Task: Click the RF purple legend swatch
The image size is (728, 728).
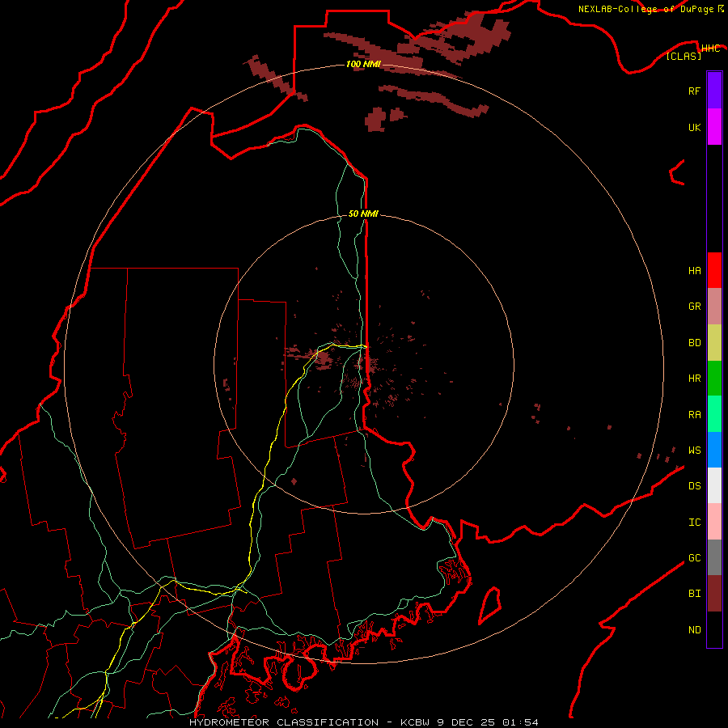Action: [714, 91]
